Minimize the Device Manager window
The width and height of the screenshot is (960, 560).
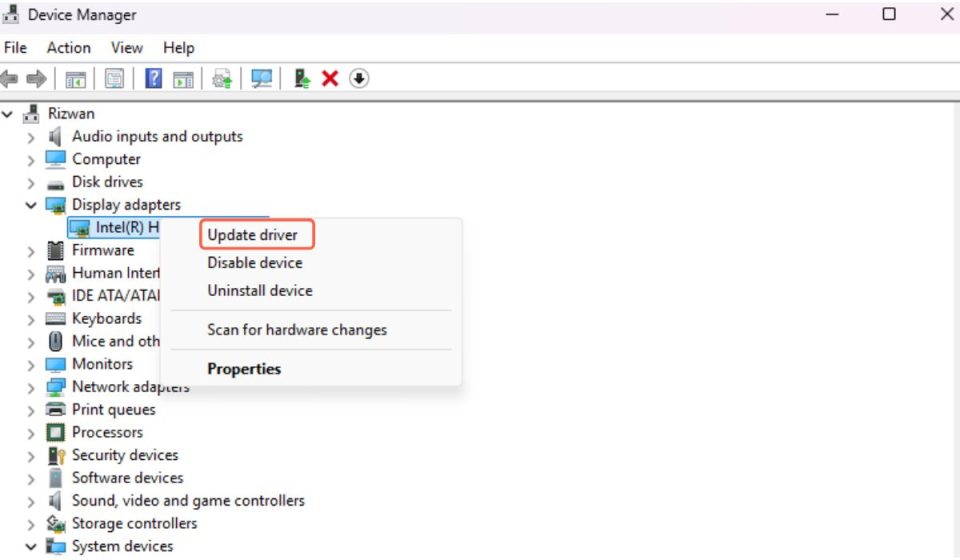(832, 14)
